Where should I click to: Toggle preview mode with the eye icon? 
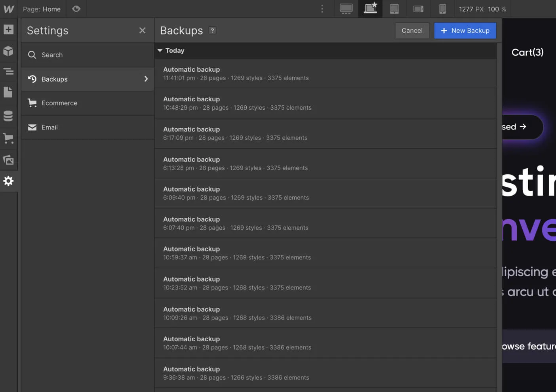click(76, 9)
